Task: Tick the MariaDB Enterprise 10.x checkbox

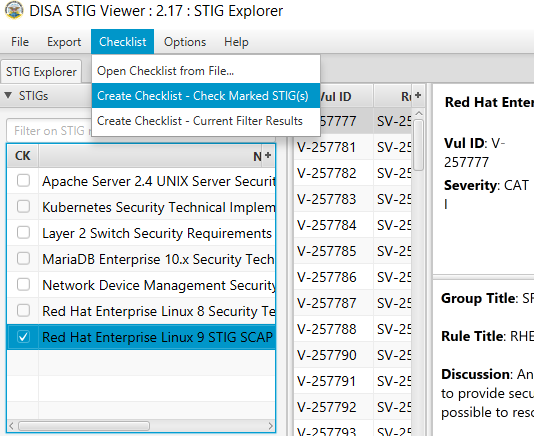Action: [23, 259]
